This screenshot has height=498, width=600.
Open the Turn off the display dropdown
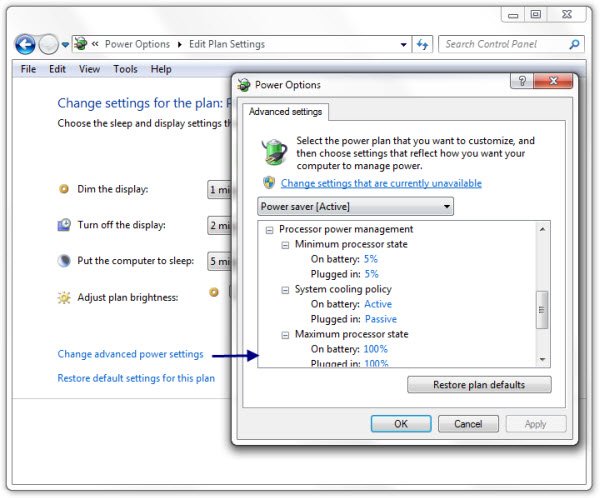(220, 225)
